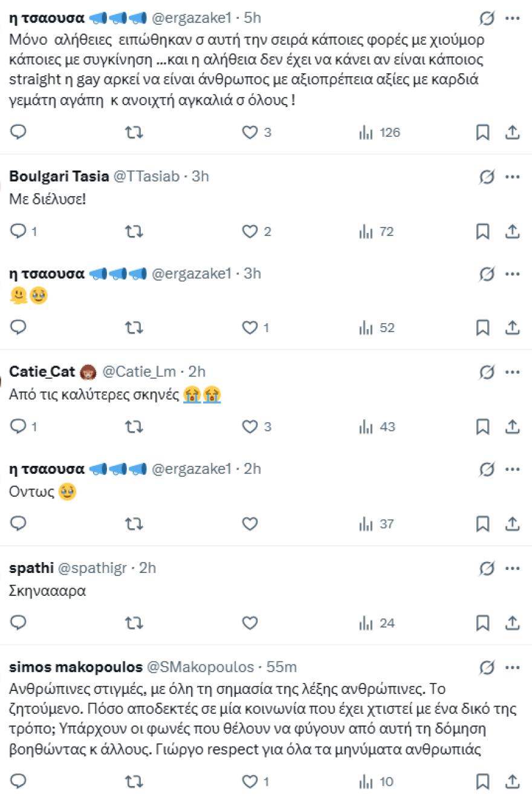Open more options menu on spathi's tweet

pyautogui.click(x=512, y=568)
